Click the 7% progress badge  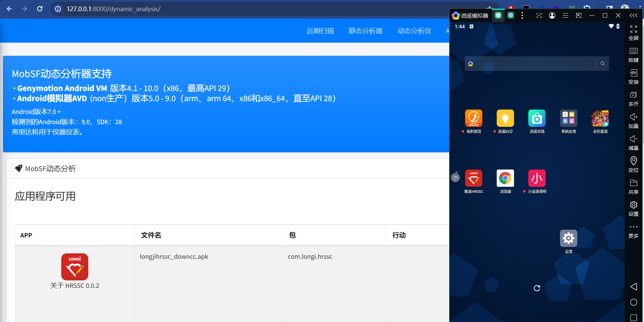tap(456, 177)
